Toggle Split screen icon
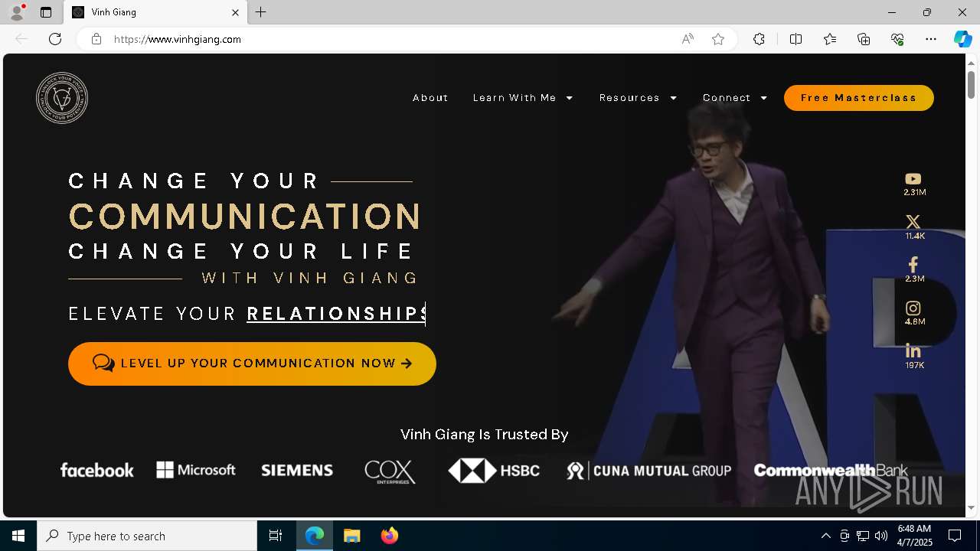This screenshot has height=551, width=980. [795, 39]
